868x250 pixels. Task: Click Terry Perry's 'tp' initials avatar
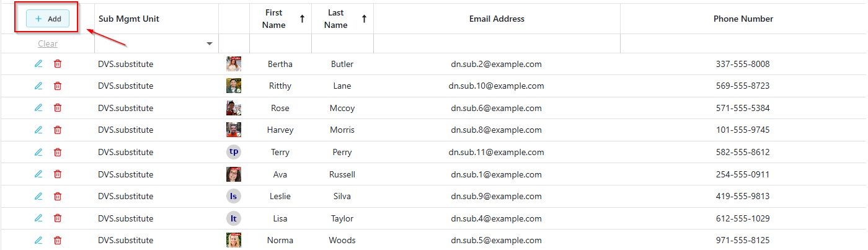tap(234, 152)
